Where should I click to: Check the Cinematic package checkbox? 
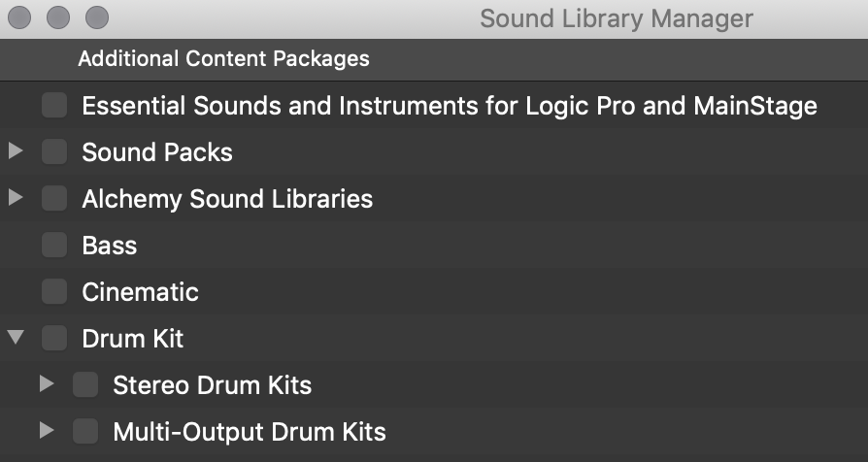point(54,292)
